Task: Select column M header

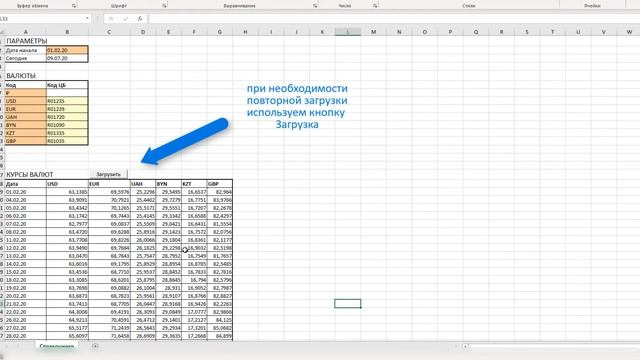Action: click(x=373, y=32)
